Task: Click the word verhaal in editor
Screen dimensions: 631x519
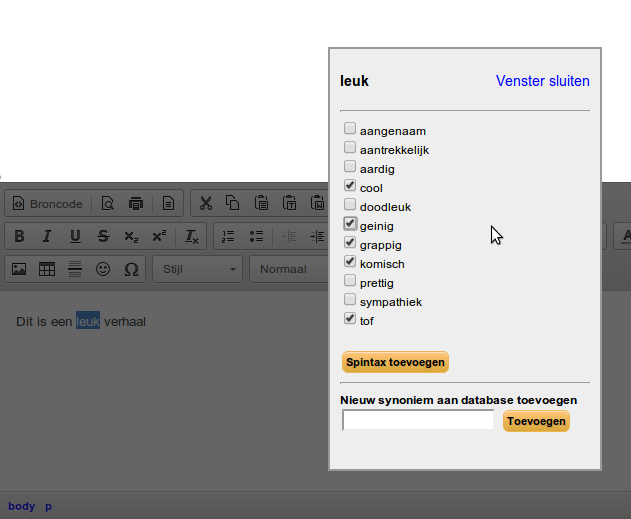Action: pyautogui.click(x=125, y=321)
